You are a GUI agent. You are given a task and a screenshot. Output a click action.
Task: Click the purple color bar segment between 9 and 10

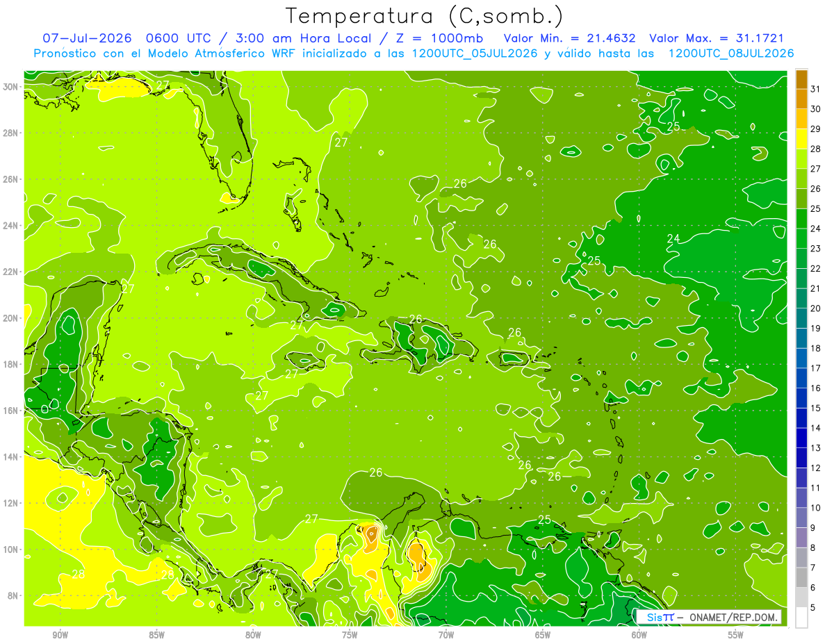click(801, 518)
